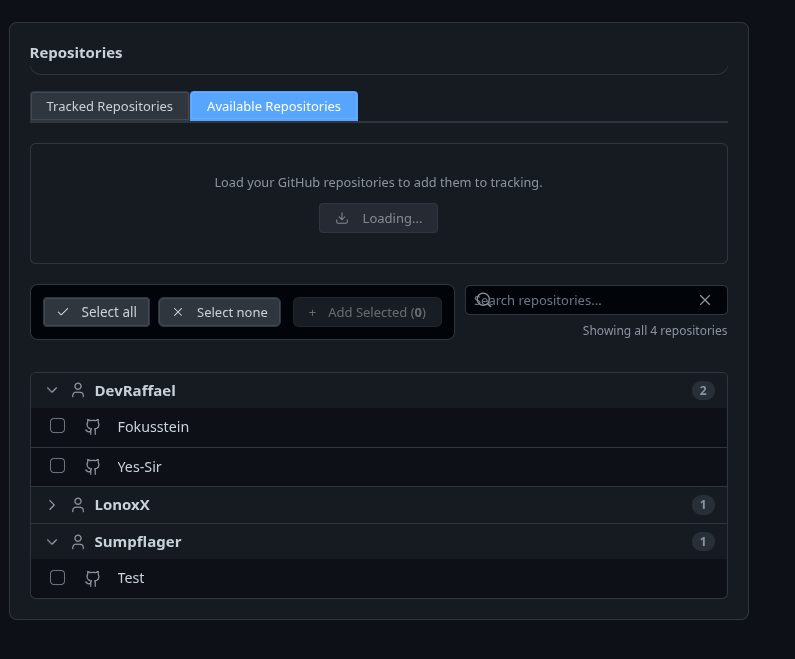
Task: Clear the repository search with the X icon
Action: pos(705,300)
